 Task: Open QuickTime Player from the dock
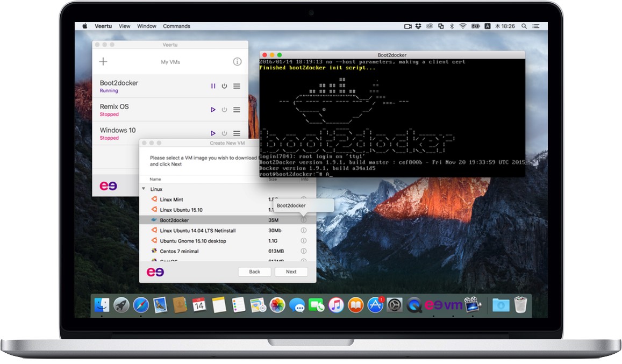click(x=414, y=305)
